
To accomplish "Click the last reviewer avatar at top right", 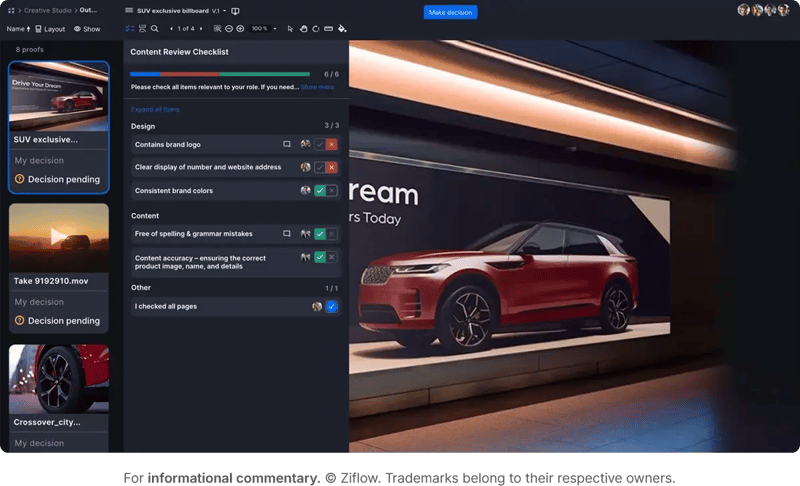I will click(783, 10).
